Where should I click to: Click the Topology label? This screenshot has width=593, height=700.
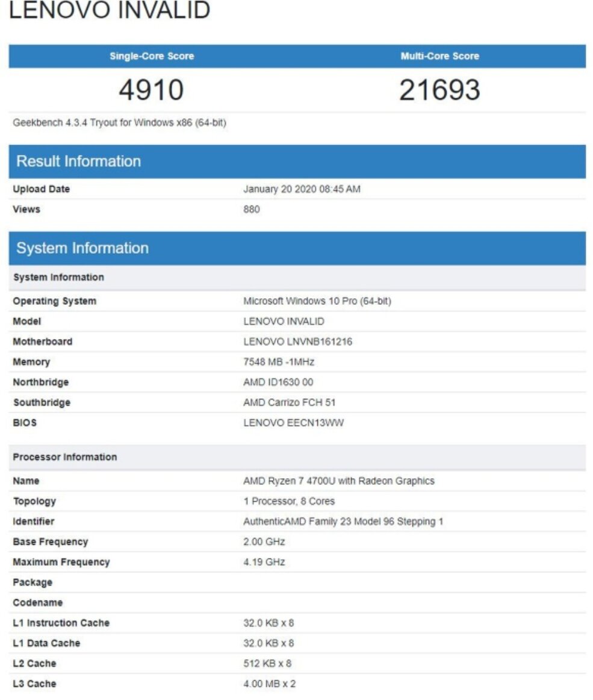coord(34,501)
